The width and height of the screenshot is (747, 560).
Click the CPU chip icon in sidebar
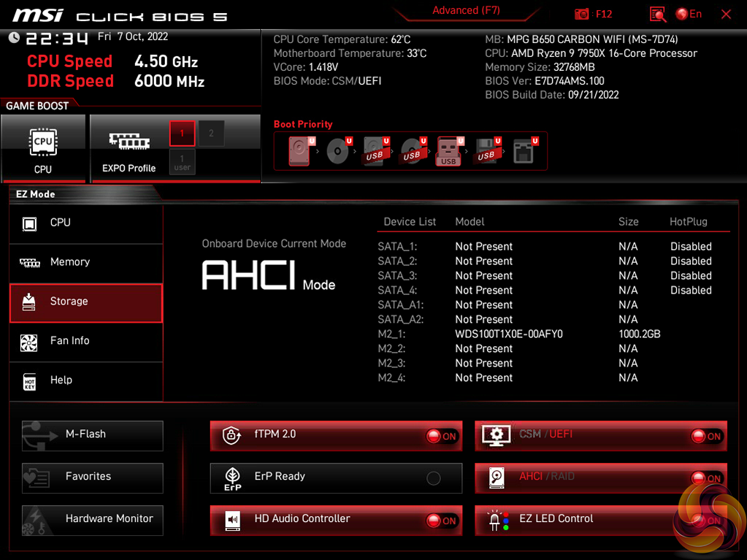29,224
